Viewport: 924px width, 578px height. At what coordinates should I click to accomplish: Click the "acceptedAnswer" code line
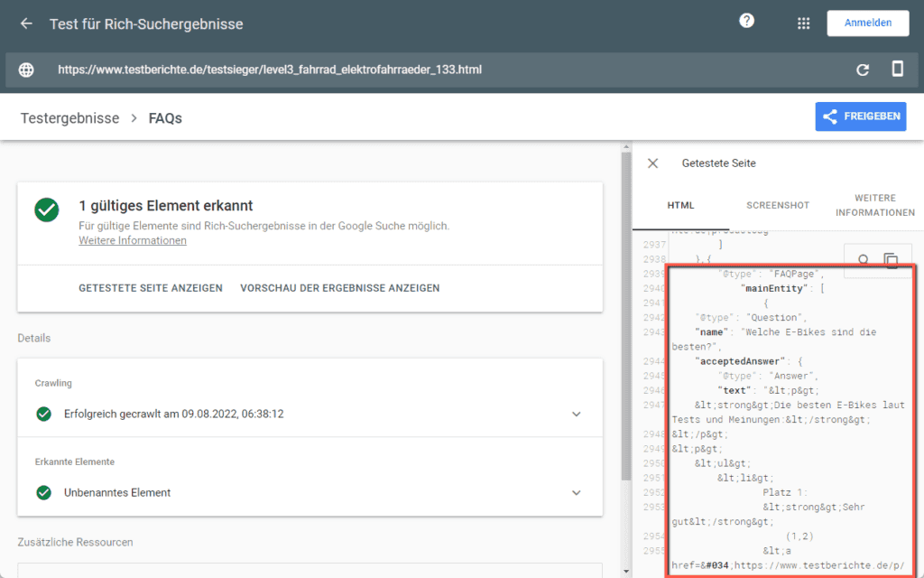(748, 361)
